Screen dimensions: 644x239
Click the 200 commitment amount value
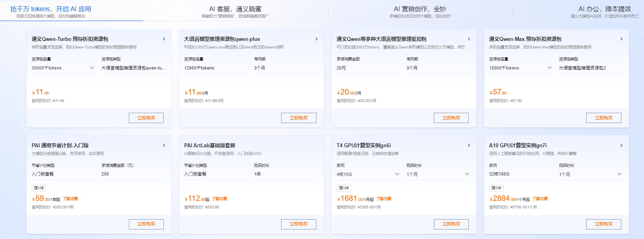(x=105, y=174)
